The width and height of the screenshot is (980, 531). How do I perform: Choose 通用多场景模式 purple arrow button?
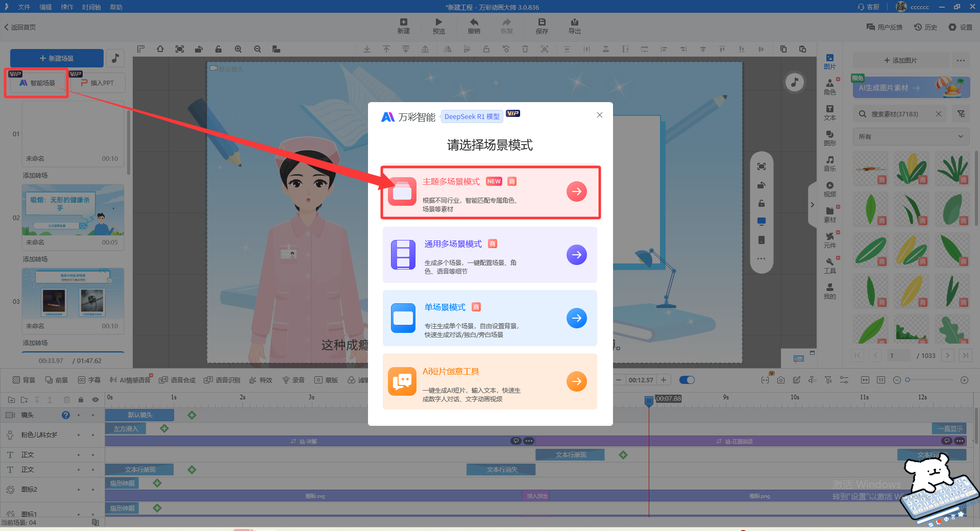point(576,255)
